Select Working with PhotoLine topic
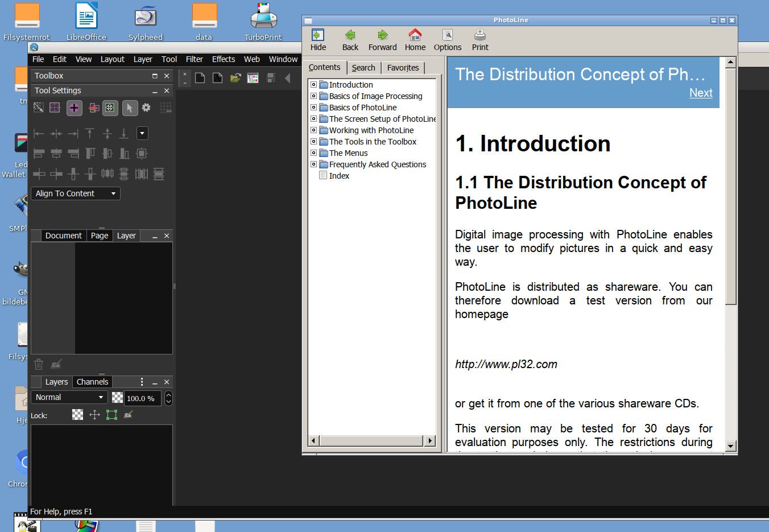 [x=371, y=130]
